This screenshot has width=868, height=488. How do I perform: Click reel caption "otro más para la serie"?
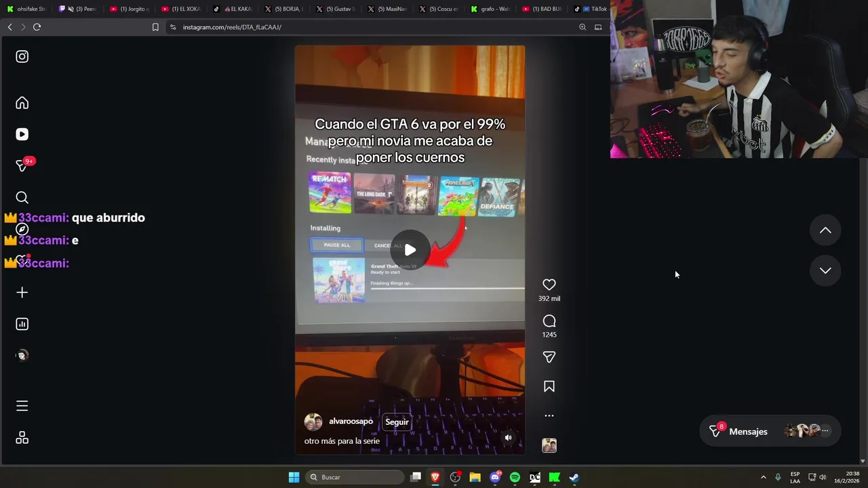click(x=342, y=441)
